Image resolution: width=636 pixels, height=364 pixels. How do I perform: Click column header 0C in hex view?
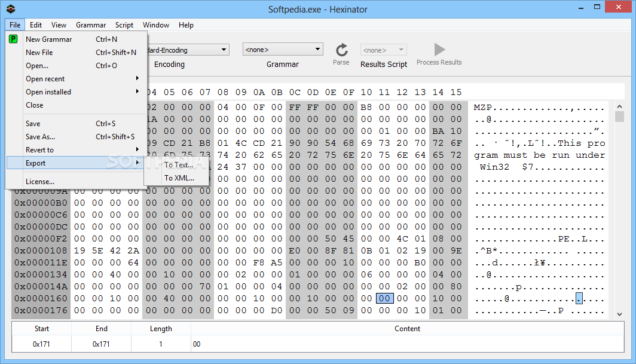pyautogui.click(x=295, y=92)
